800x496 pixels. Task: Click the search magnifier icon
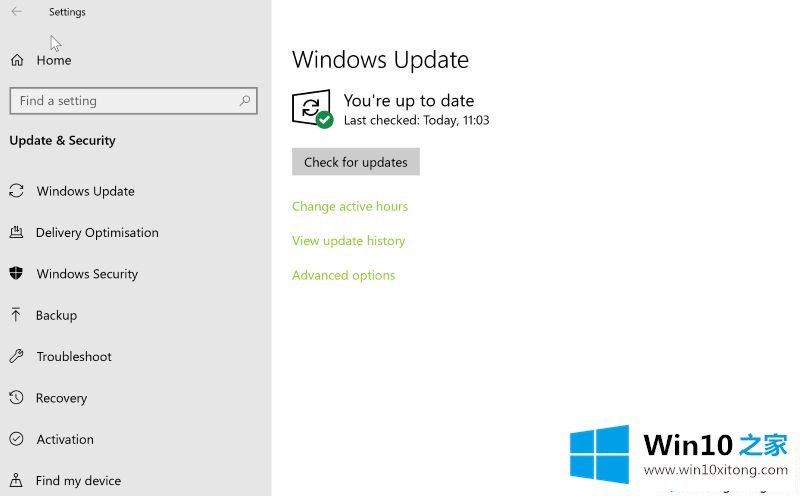pos(245,101)
